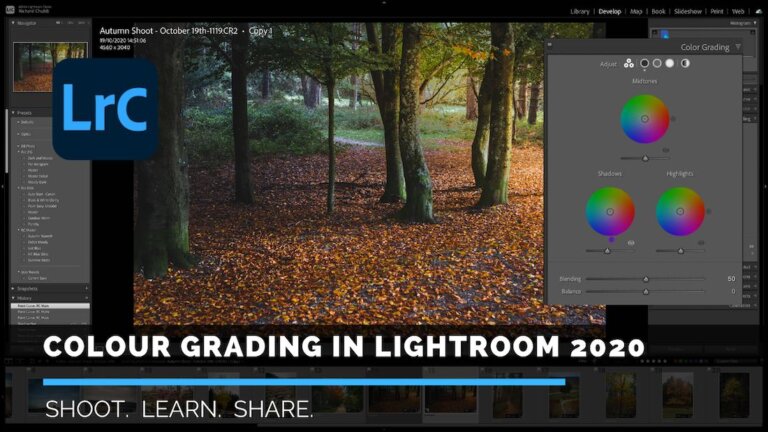768x432 pixels.
Task: Select the last filmstrip thumbnail on the right
Action: pyautogui.click(x=734, y=395)
